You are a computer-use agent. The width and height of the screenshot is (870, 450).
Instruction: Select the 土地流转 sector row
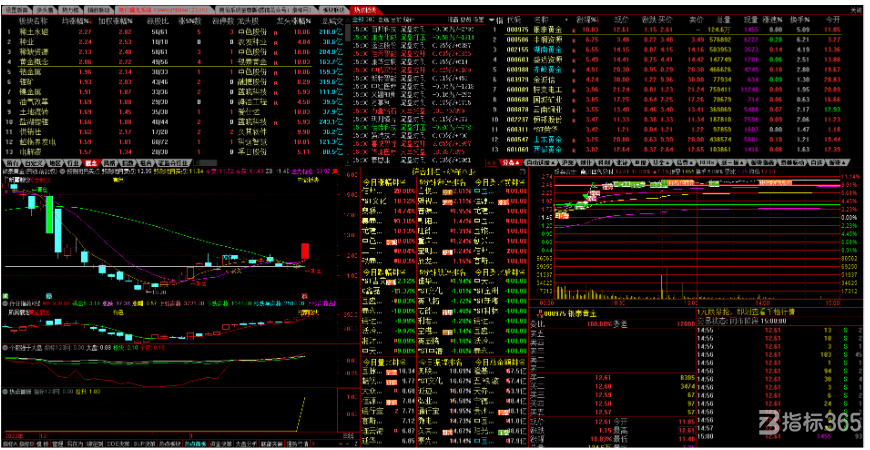[172, 112]
